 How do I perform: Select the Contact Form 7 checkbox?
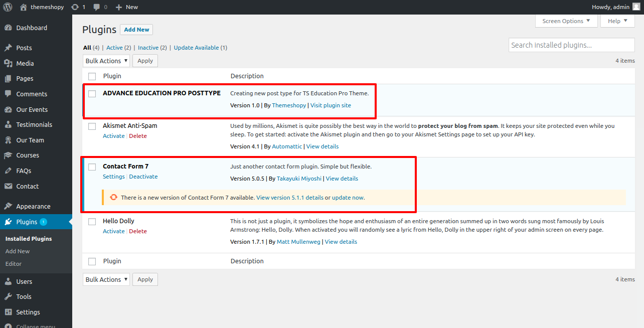point(92,167)
